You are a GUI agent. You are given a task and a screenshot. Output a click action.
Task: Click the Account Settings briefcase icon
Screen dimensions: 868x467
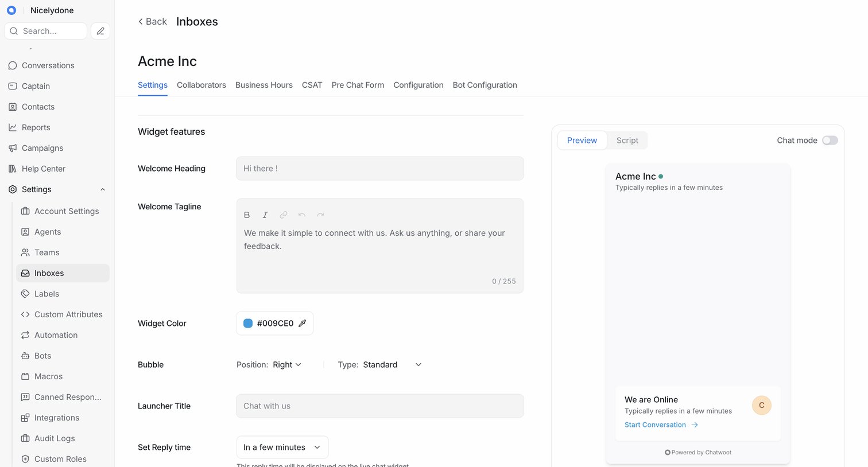coord(25,211)
